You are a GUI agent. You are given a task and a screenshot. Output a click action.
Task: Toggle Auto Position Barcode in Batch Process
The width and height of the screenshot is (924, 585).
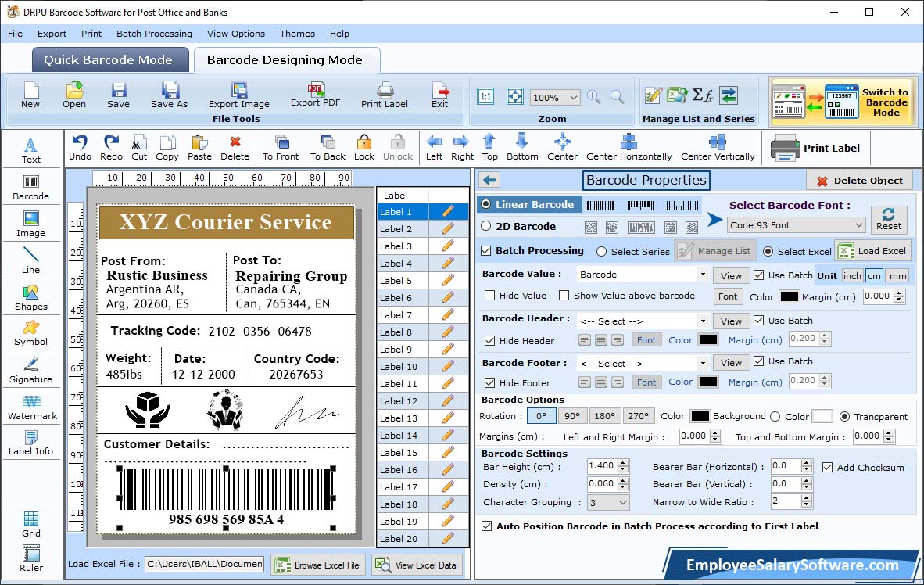(487, 526)
